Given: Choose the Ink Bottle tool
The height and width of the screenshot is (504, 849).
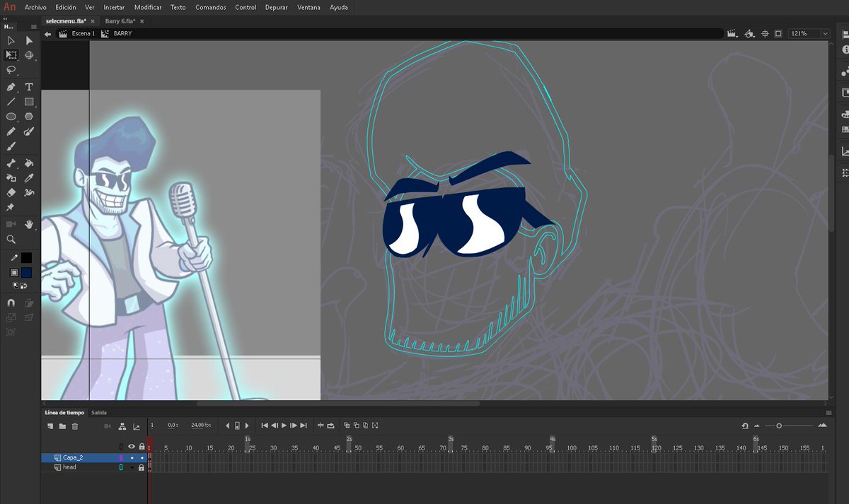Looking at the screenshot, I should click(11, 178).
